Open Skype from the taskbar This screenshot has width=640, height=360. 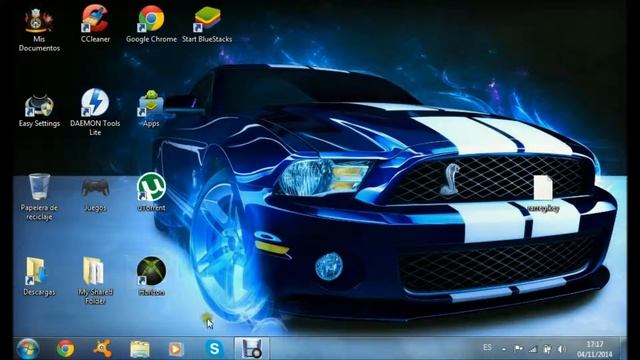tap(214, 349)
